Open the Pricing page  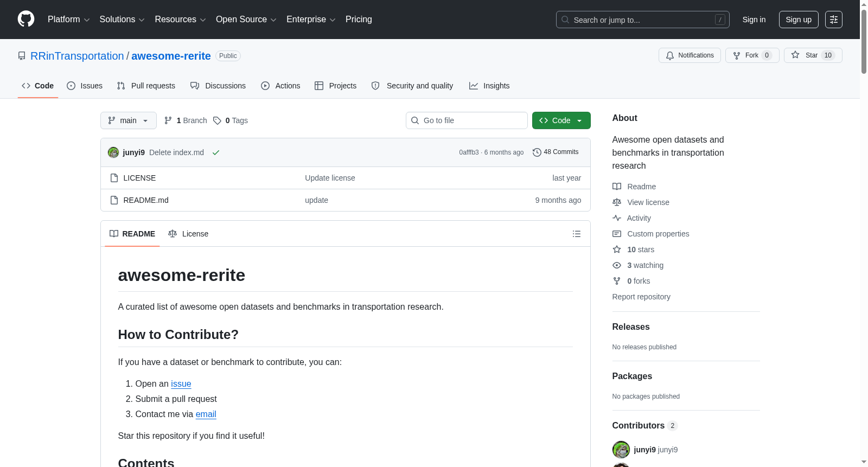(359, 20)
